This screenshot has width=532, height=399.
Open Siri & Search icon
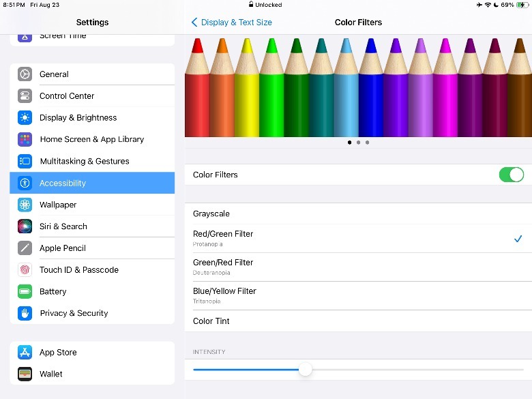click(25, 226)
